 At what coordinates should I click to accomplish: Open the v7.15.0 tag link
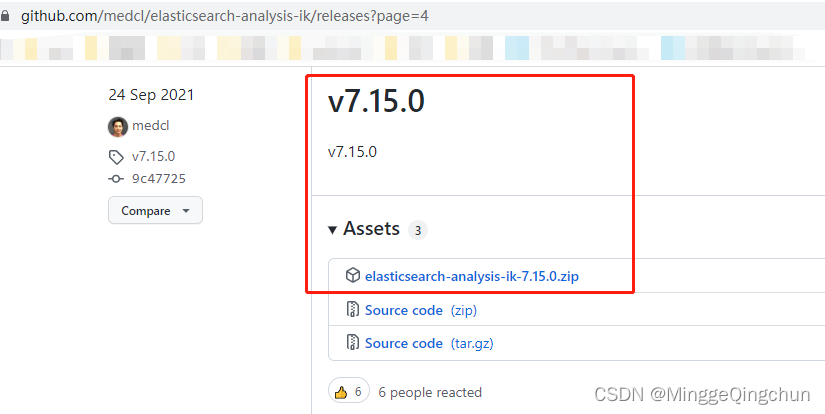click(153, 156)
